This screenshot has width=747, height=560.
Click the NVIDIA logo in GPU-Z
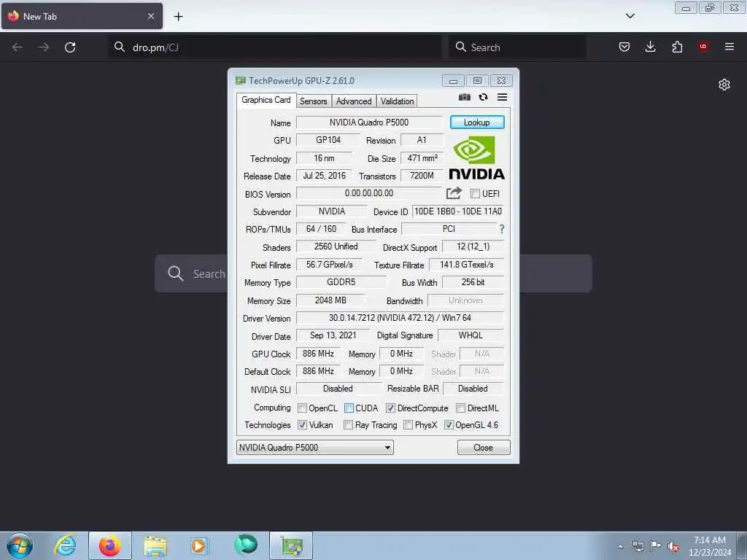476,157
